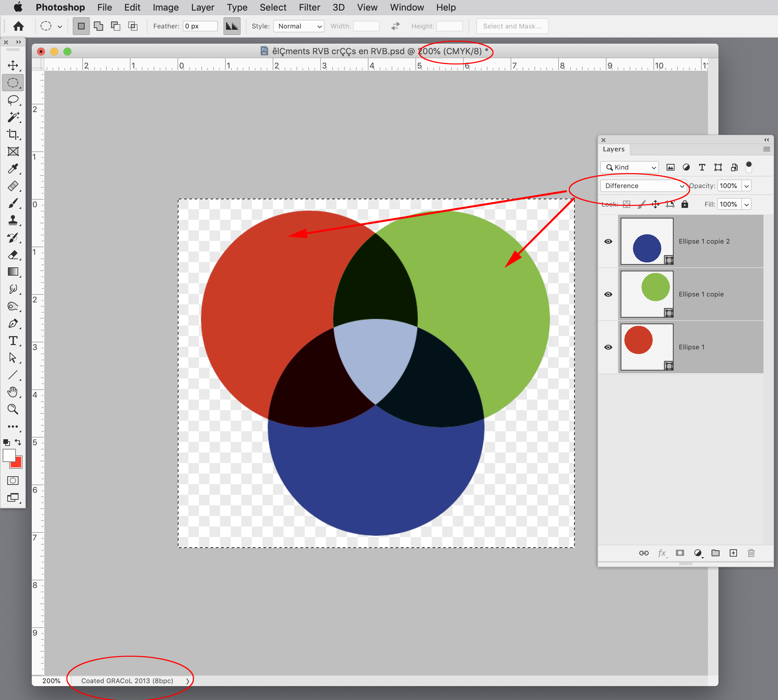
Task: Click the Feather value input field
Action: 200,26
